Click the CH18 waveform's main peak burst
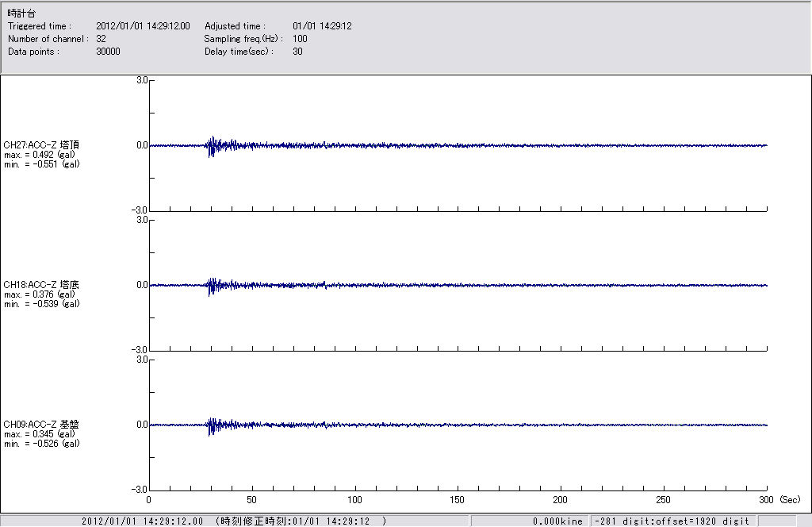This screenshot has height=527, width=812. (212, 285)
